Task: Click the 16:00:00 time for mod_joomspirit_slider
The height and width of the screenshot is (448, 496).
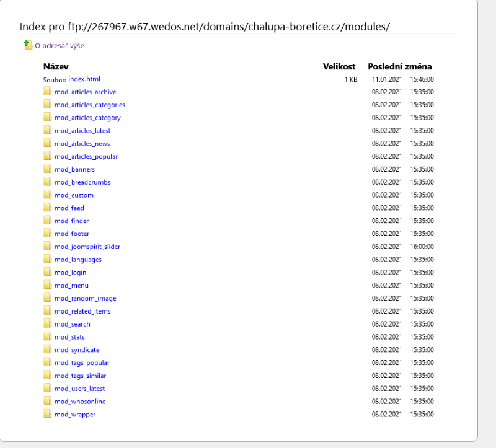Action: click(422, 247)
